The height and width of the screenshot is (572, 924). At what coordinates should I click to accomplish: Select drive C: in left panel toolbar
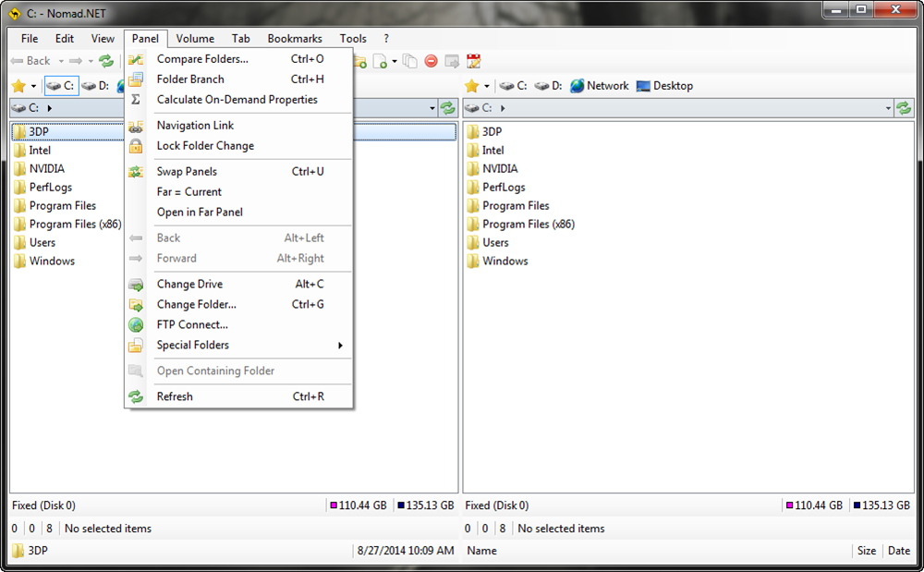pos(61,86)
